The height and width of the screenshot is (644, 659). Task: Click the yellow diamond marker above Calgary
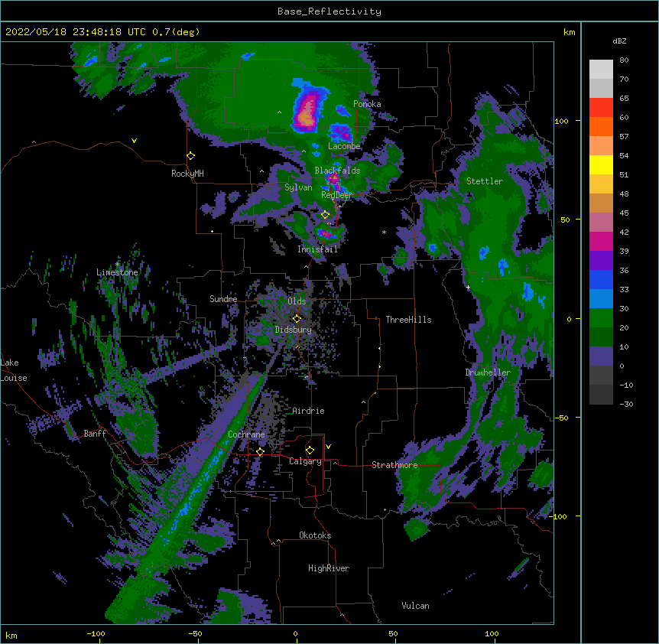tap(310, 450)
